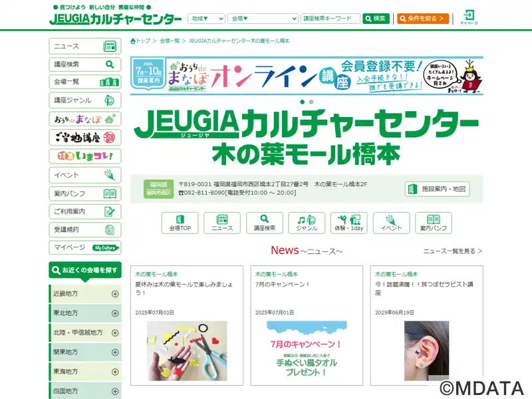Image resolution: width=532 pixels, height=399 pixels.
Task: Select the second carousel dot indicator
Action: 311,102
